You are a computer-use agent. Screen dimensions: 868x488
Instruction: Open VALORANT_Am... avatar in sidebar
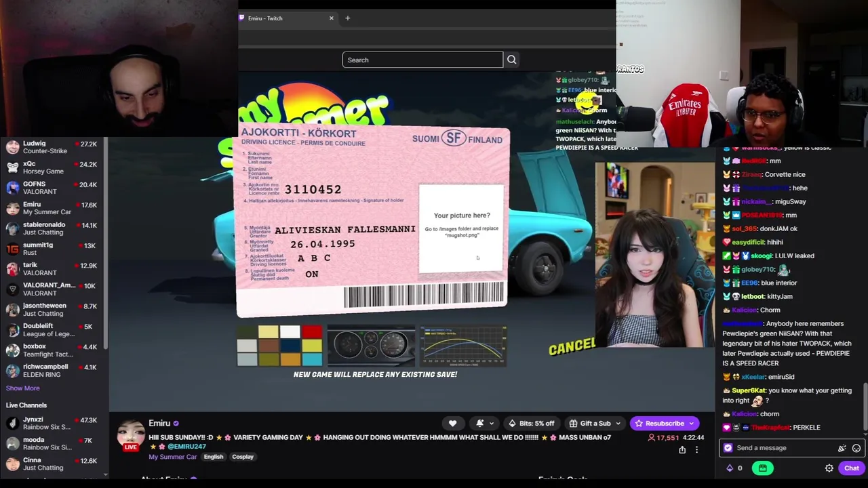[12, 289]
